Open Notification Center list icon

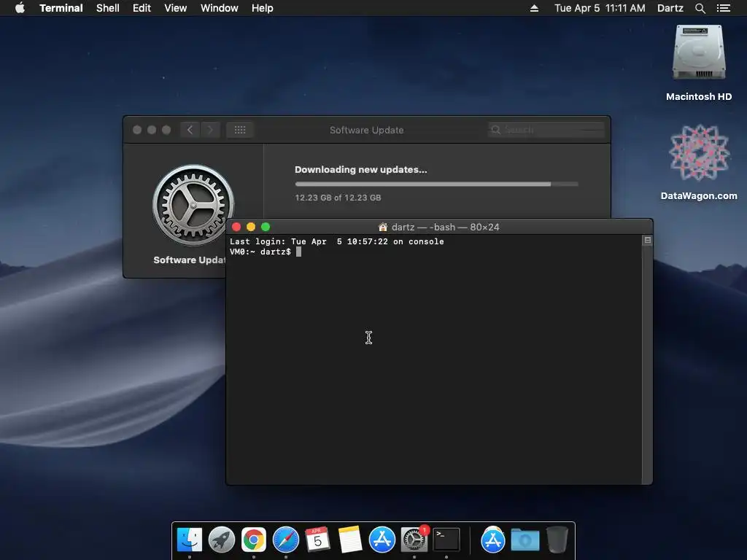(x=723, y=8)
